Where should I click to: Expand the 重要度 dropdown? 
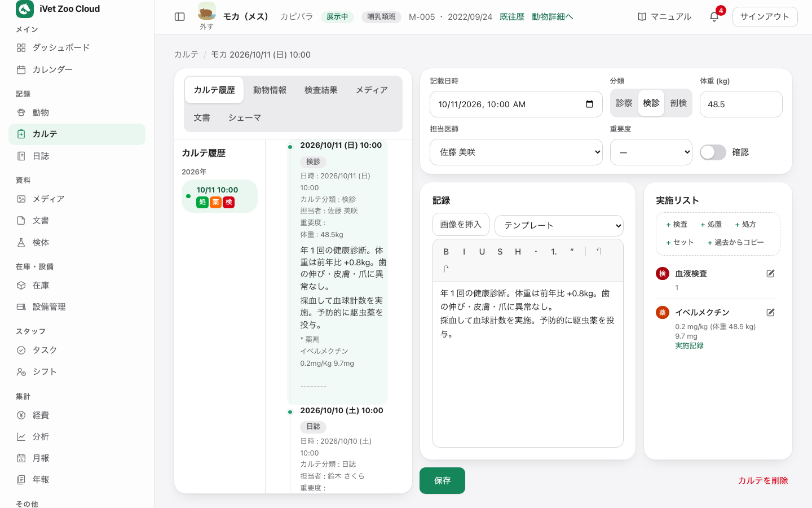click(651, 152)
